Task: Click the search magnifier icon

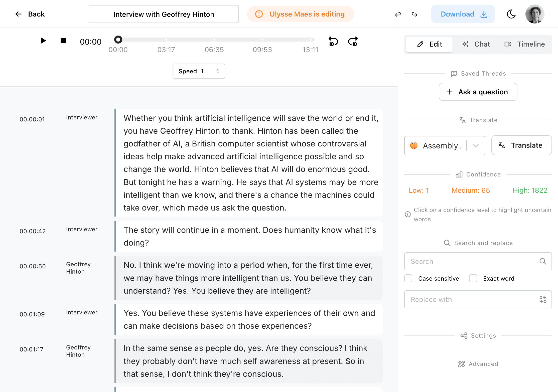Action: [542, 261]
